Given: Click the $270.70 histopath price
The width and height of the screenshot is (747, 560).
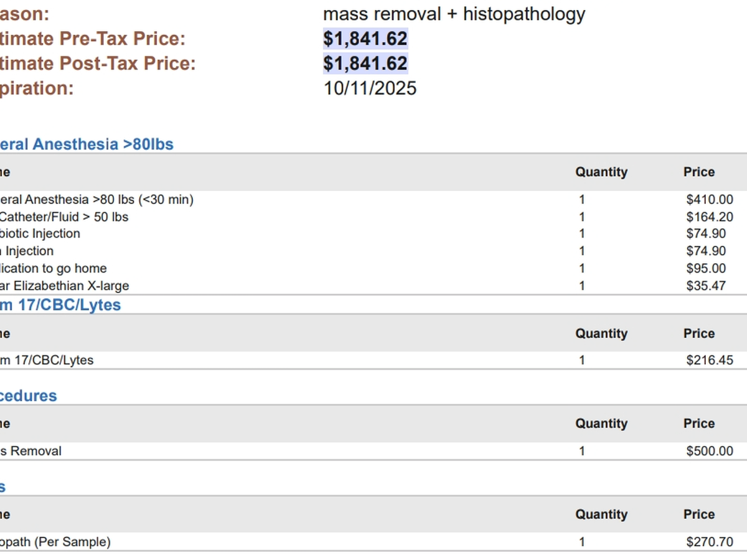Looking at the screenshot, I should pyautogui.click(x=710, y=542).
